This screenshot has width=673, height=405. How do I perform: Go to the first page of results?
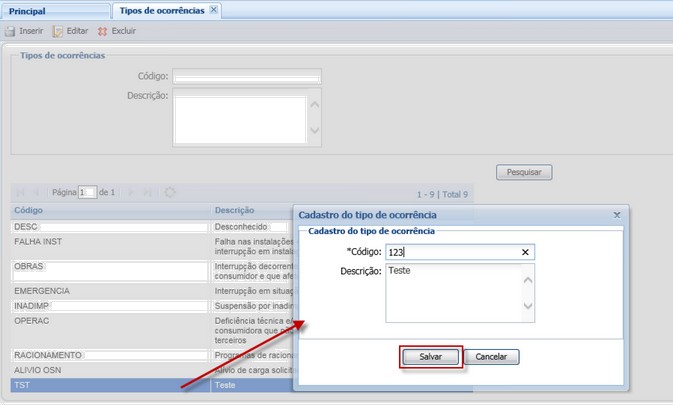click(x=20, y=192)
